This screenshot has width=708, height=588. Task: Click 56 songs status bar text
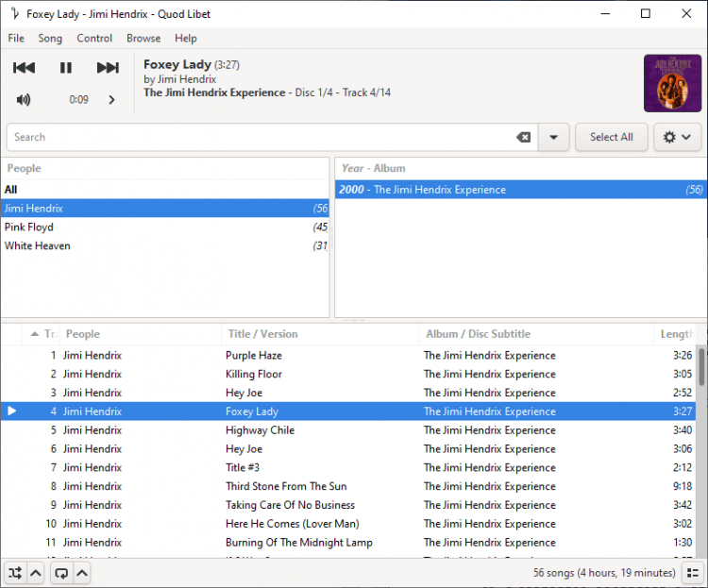click(604, 573)
